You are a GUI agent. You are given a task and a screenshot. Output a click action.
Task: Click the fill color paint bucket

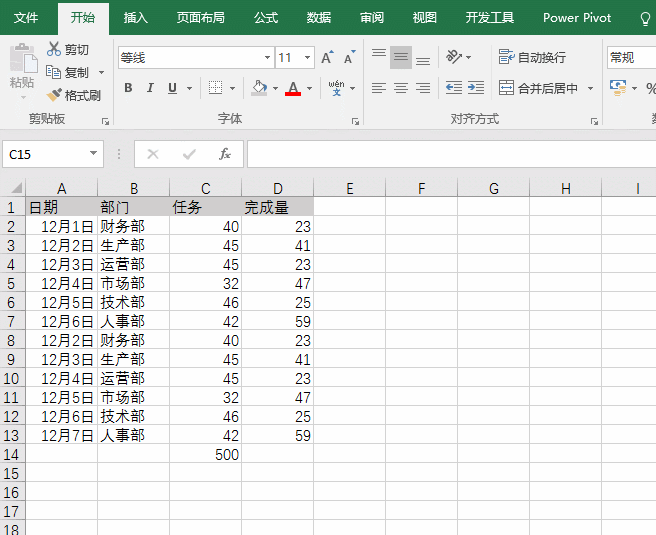pyautogui.click(x=259, y=88)
